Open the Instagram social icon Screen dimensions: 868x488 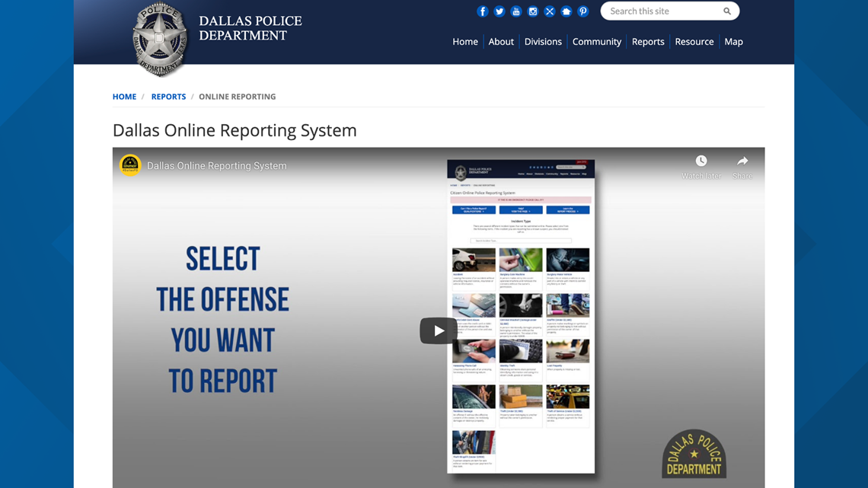(x=532, y=11)
